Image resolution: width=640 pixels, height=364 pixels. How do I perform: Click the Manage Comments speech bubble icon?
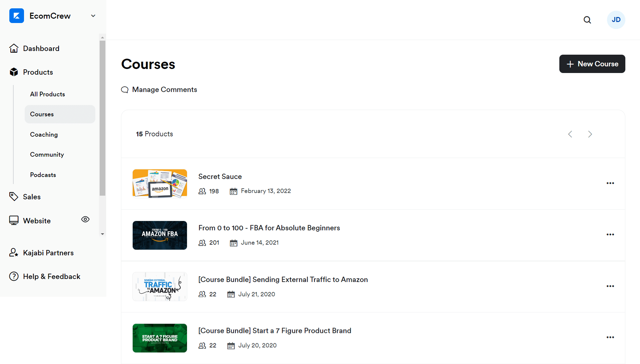point(125,90)
